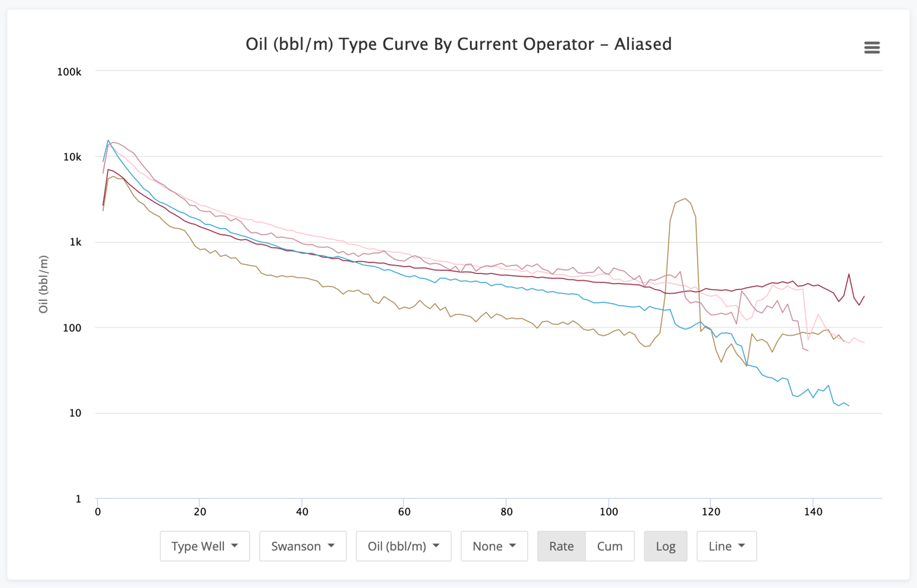The width and height of the screenshot is (917, 588).
Task: Switch the chart to Rate mode
Action: (x=560, y=546)
